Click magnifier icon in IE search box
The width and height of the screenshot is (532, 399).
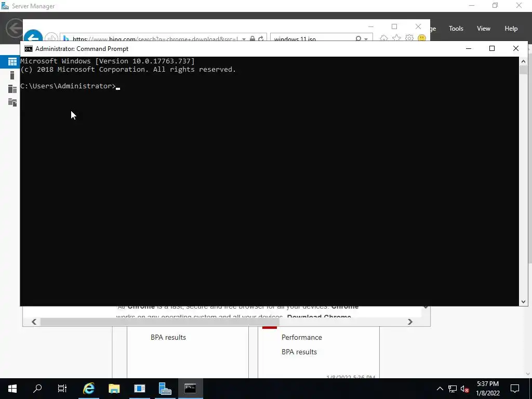[x=358, y=38]
